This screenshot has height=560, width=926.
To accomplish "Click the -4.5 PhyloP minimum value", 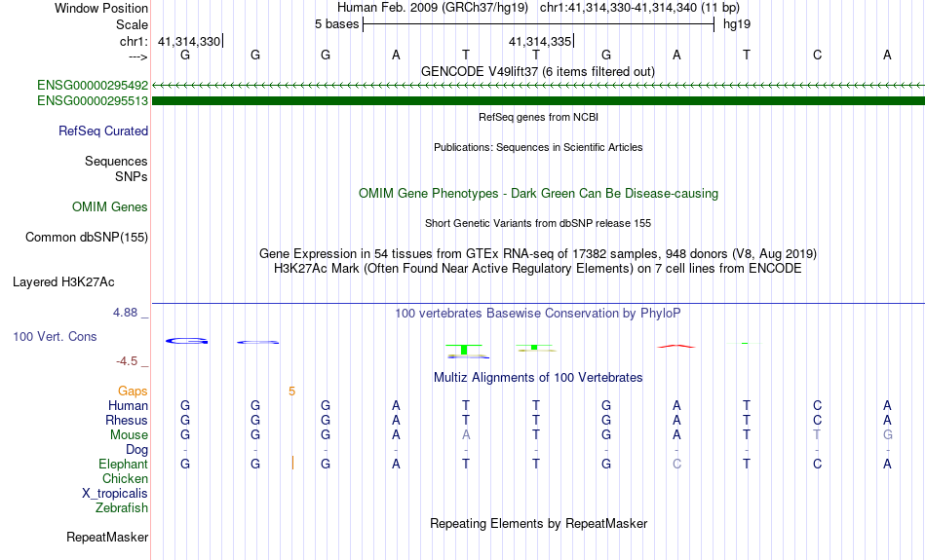I will click(127, 361).
